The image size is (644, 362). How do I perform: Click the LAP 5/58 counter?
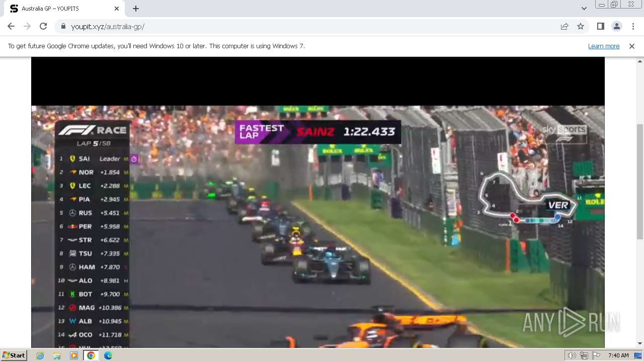[x=93, y=143]
